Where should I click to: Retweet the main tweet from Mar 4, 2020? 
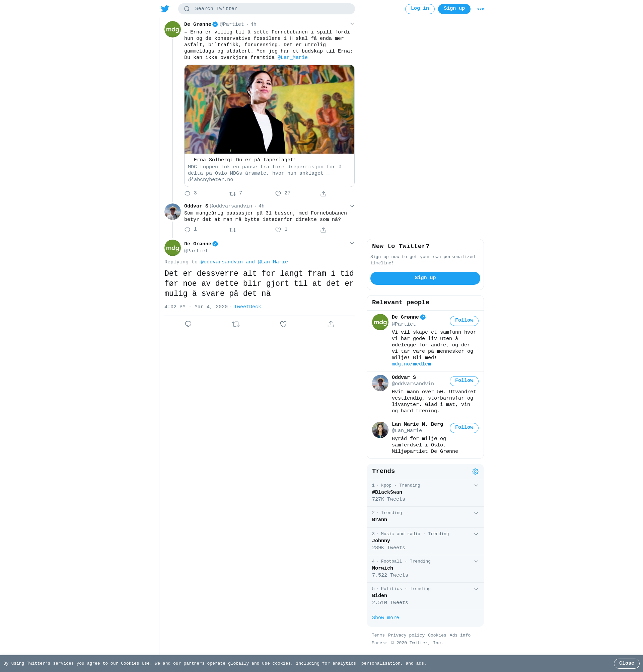click(x=236, y=324)
